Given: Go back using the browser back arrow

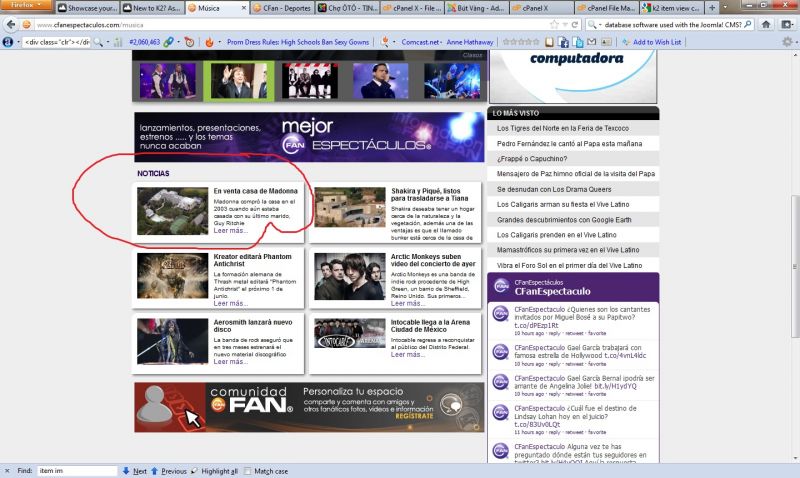Looking at the screenshot, I should [11, 24].
